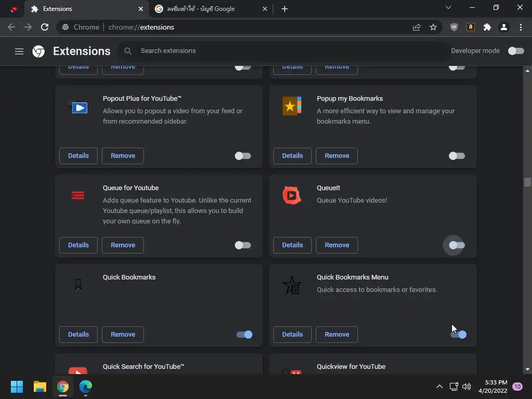This screenshot has height=399, width=532.
Task: Enable Popout Plus for YouTube extension
Action: [x=243, y=156]
